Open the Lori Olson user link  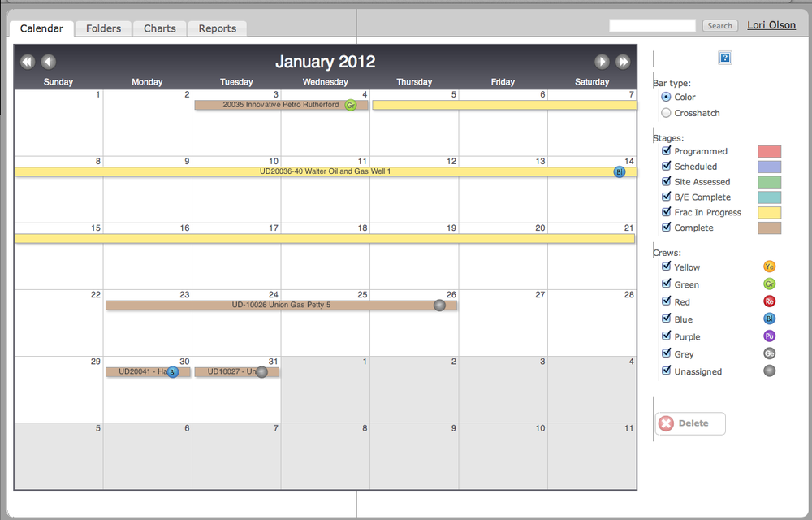[771, 25]
